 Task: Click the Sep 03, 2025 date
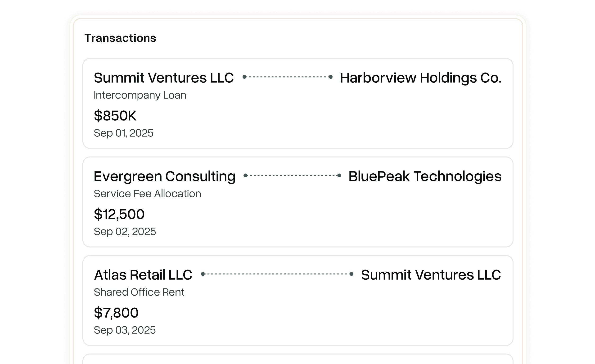pyautogui.click(x=125, y=330)
